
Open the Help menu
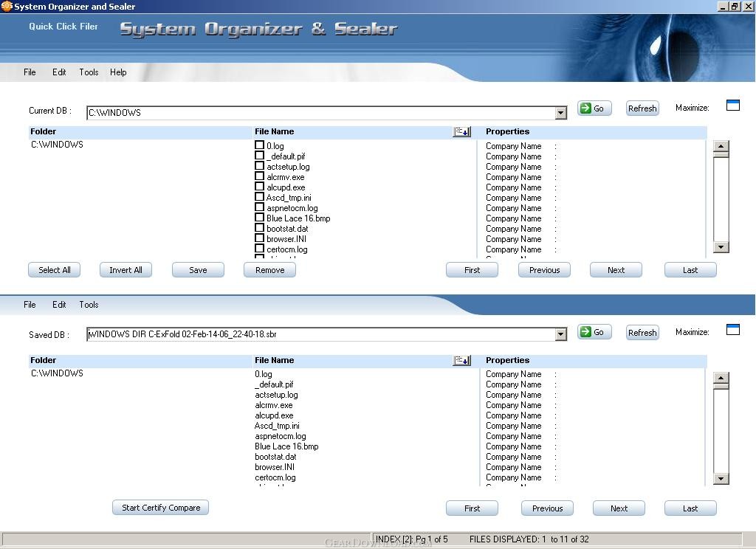tap(118, 72)
